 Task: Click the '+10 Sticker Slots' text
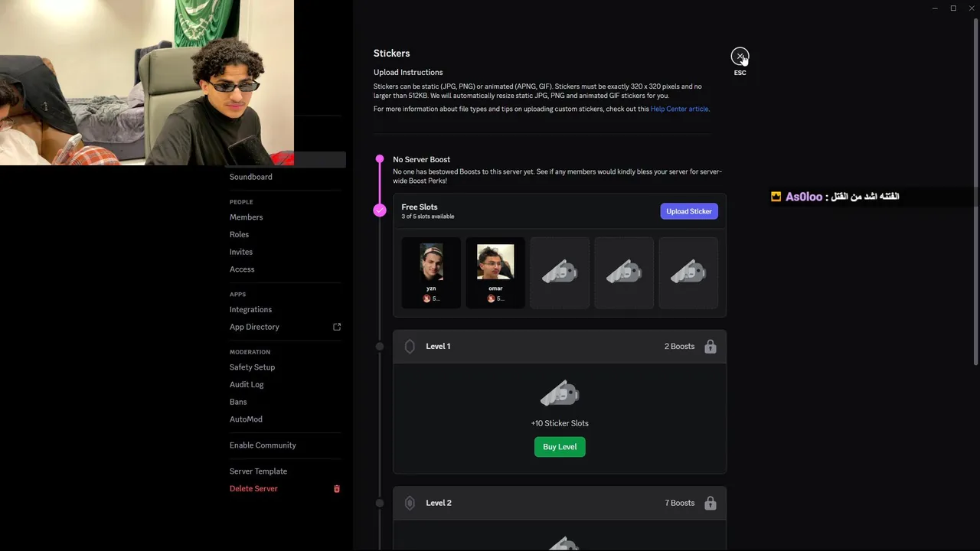coord(560,423)
